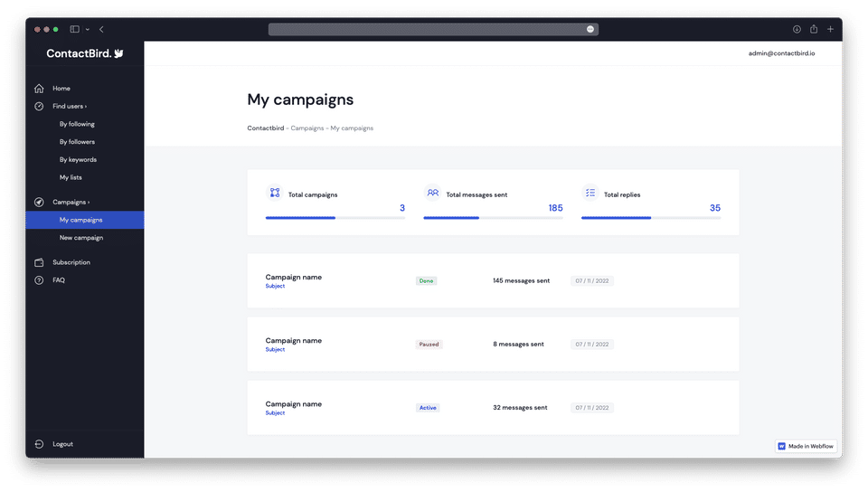Open the FAQ page

pos(59,280)
